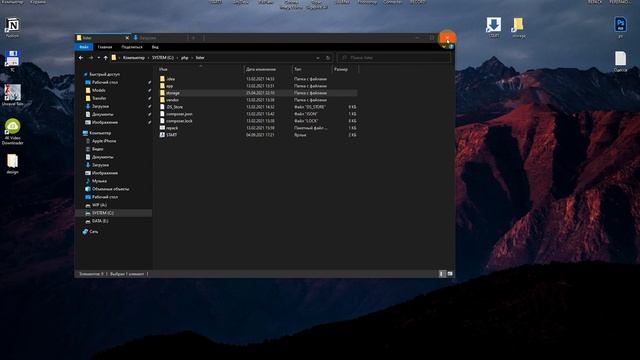This screenshot has height=360, width=640.
Task: Switch to large icons view in status bar
Action: 450,274
